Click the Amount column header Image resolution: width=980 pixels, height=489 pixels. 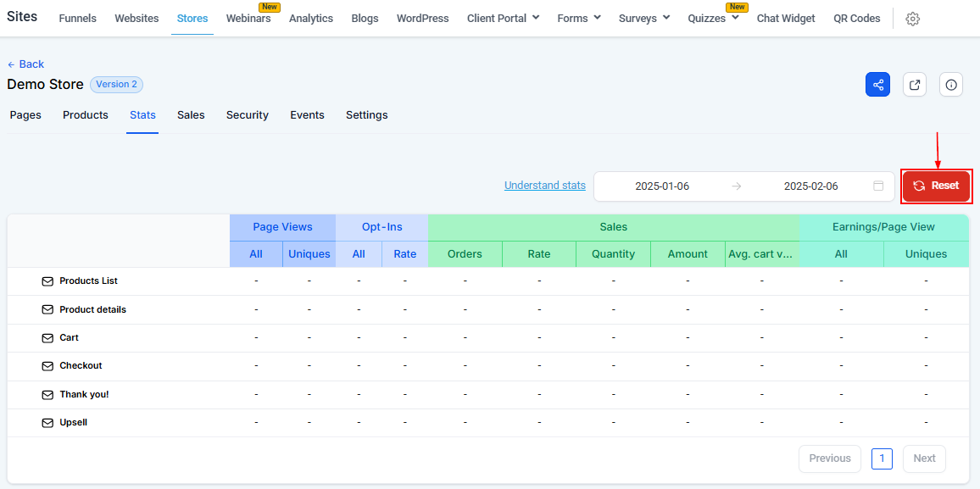click(688, 254)
